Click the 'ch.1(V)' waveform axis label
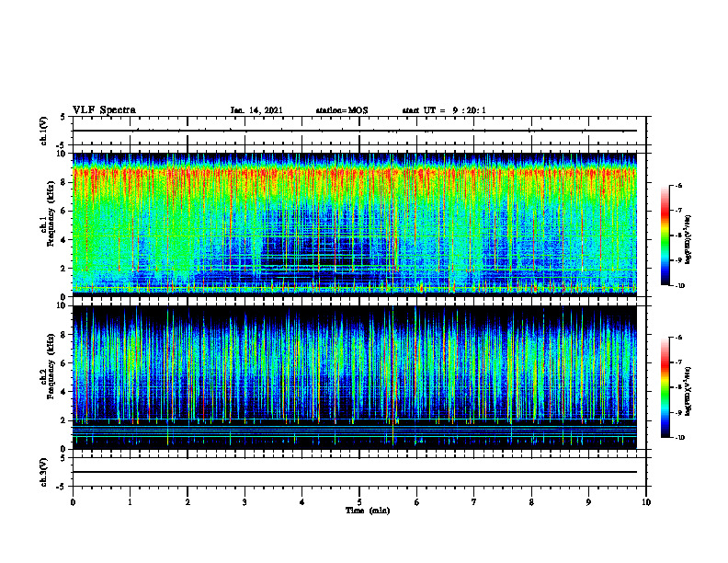728x563 pixels. [44, 131]
